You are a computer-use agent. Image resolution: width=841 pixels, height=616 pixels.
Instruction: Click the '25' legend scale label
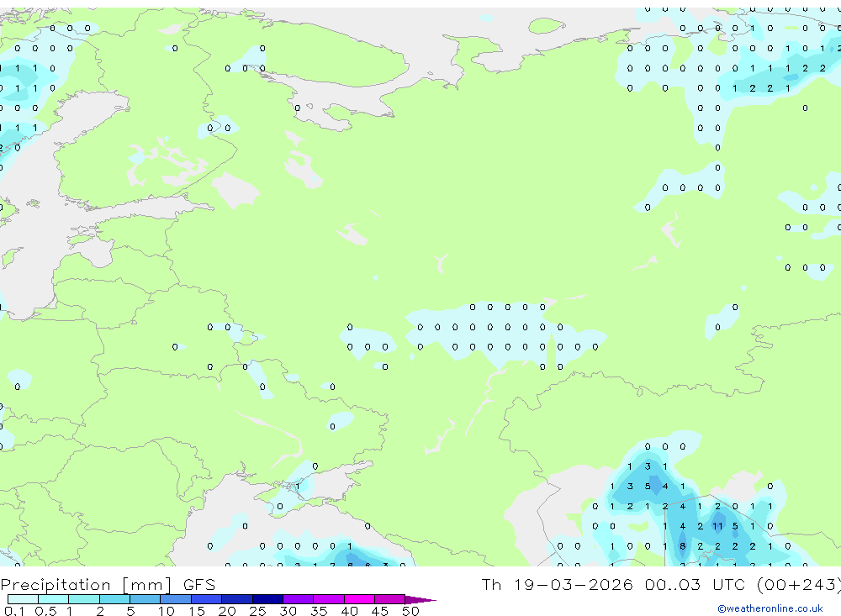click(258, 611)
